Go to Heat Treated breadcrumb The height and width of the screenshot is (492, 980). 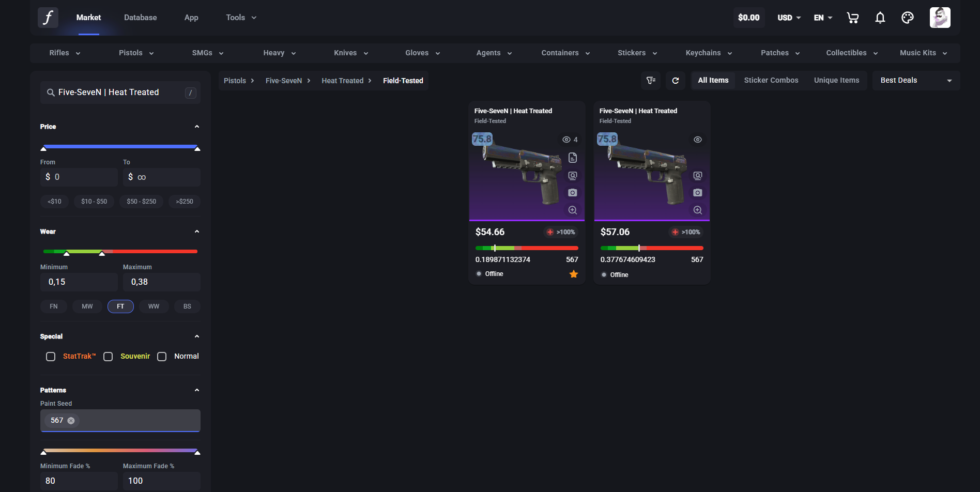343,81
